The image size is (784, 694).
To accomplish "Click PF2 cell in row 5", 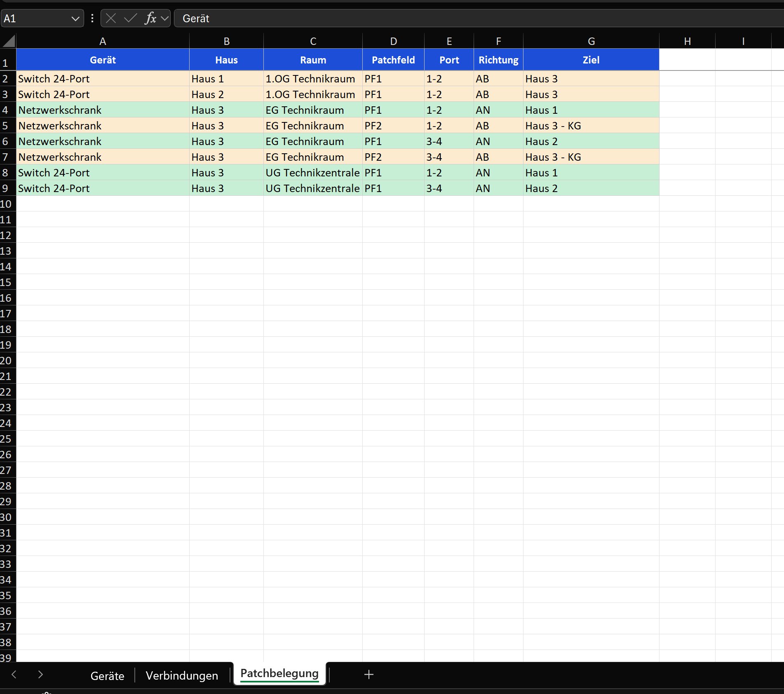I will click(393, 125).
